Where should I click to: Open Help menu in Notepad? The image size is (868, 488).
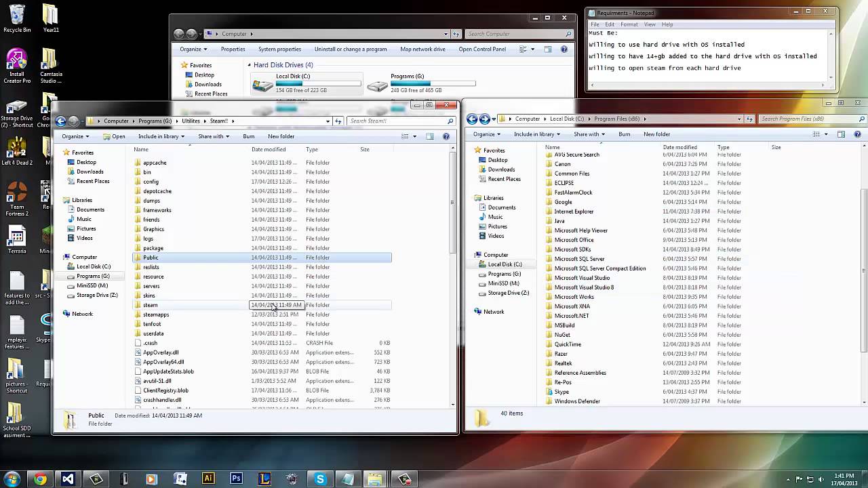(x=667, y=24)
